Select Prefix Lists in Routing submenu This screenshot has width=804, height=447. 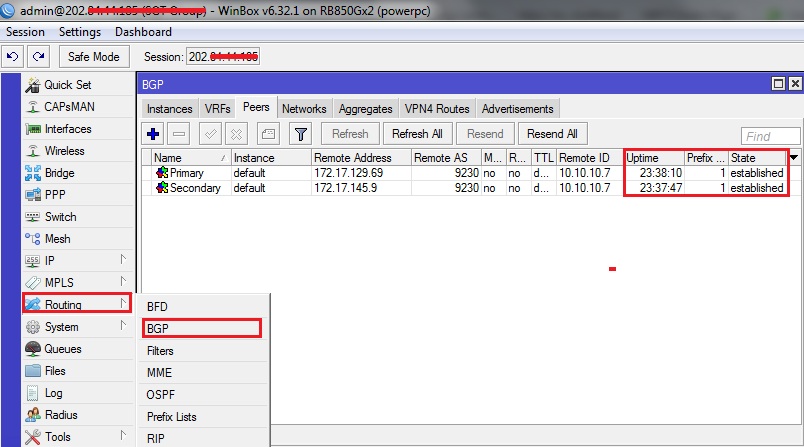203,417
